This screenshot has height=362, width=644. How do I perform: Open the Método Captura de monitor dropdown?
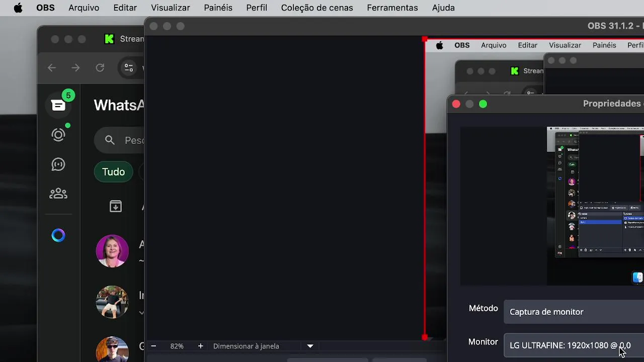574,312
